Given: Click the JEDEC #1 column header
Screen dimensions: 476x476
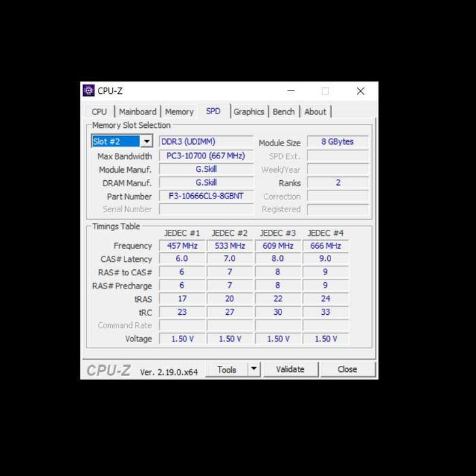Looking at the screenshot, I should [182, 233].
